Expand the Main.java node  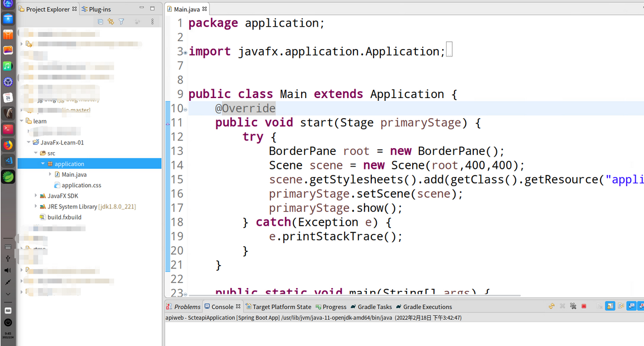pyautogui.click(x=50, y=174)
